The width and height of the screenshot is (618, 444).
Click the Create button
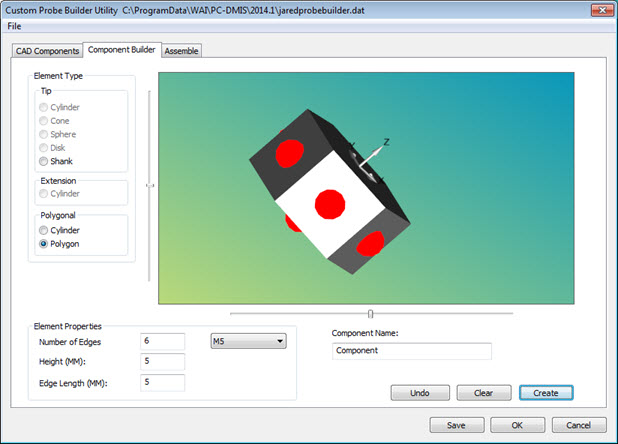pyautogui.click(x=545, y=393)
